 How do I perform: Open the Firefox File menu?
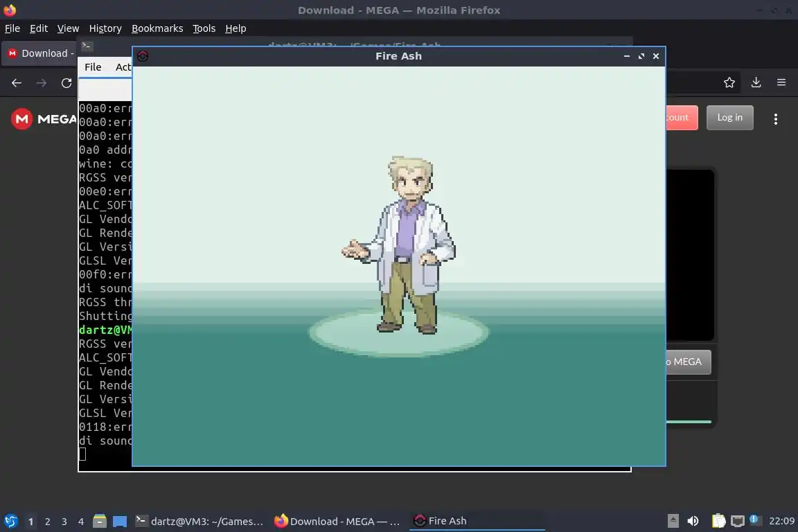tap(12, 28)
